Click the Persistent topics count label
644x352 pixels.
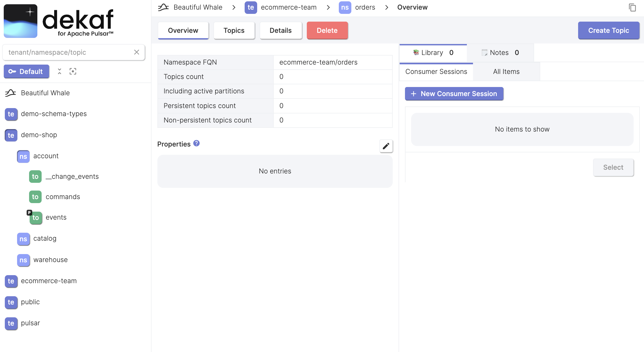click(x=200, y=106)
